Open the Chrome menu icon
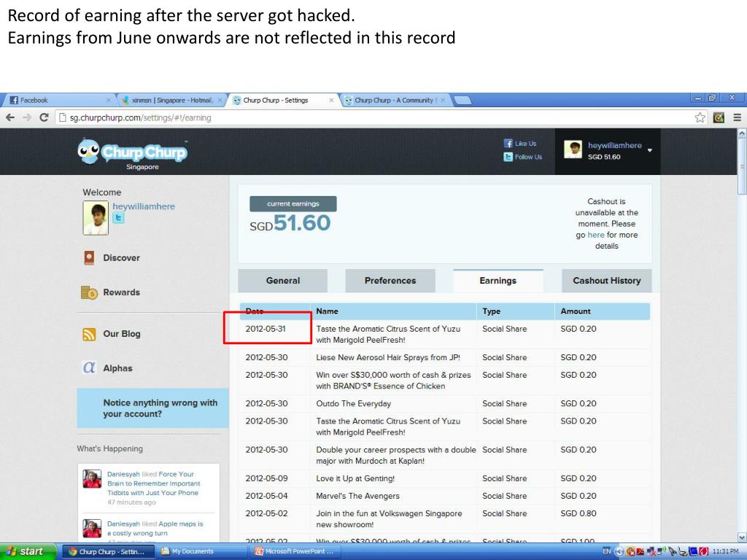The height and width of the screenshot is (560, 747). [x=737, y=117]
